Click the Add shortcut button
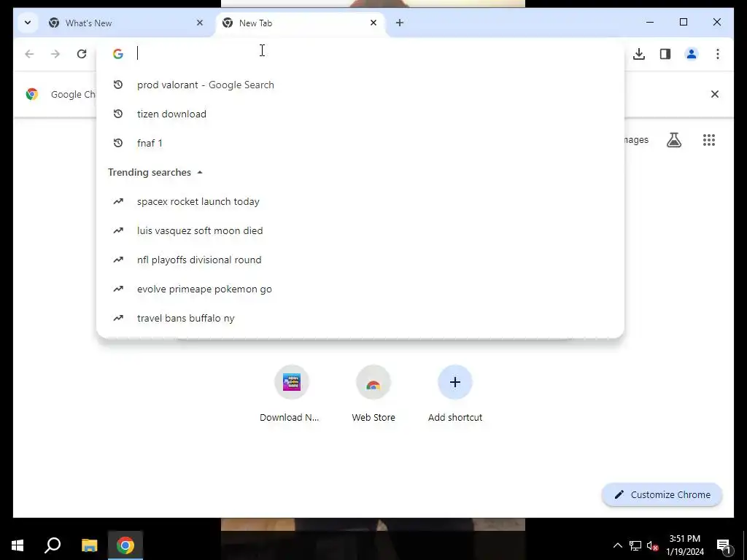The image size is (747, 560). pos(455,394)
